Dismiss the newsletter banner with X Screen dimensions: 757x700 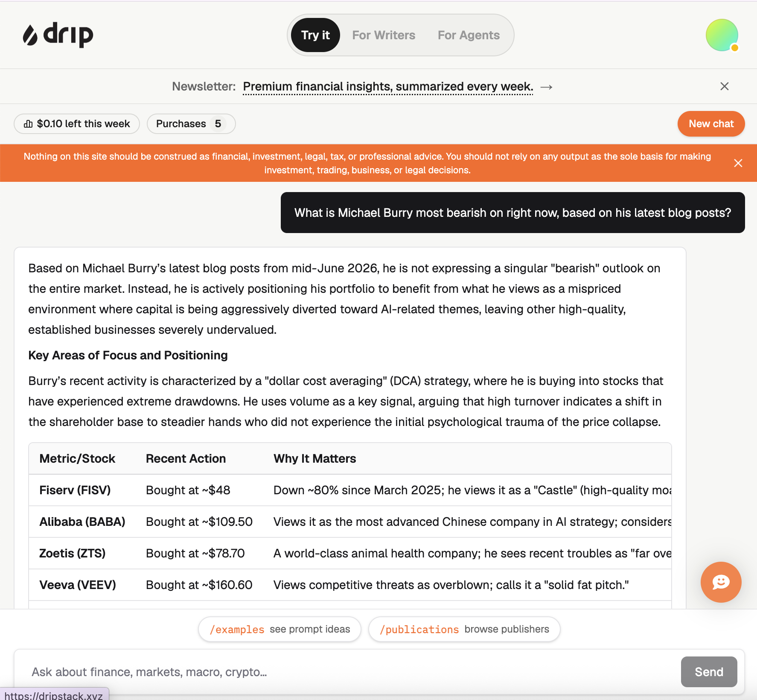coord(725,86)
